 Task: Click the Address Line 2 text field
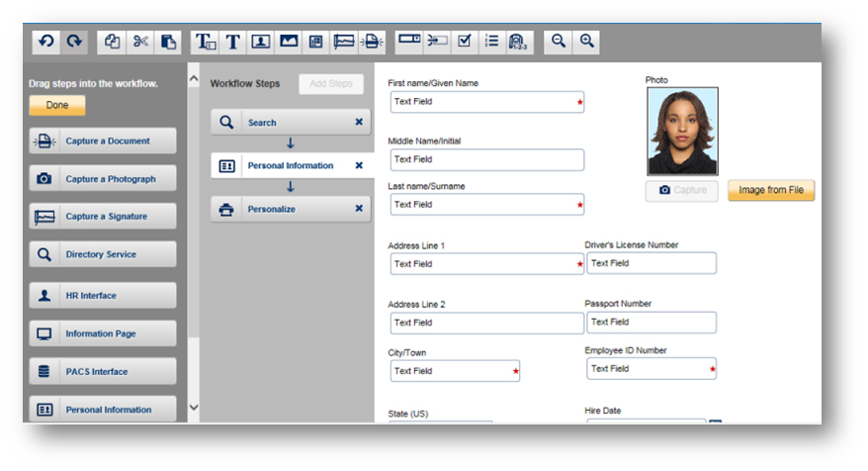point(487,323)
